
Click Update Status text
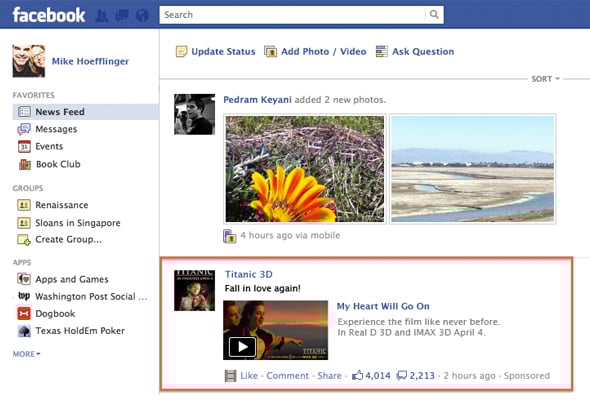pyautogui.click(x=223, y=52)
